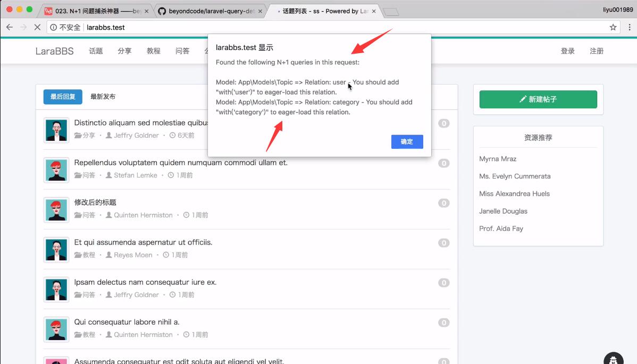Click the avatar thumbnail of the first topic

coord(56,130)
